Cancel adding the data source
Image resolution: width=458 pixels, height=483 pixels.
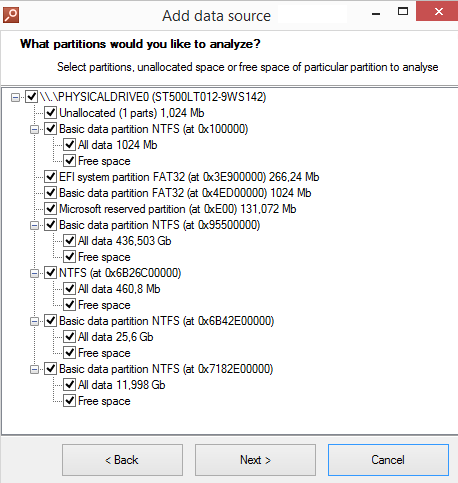click(x=388, y=460)
